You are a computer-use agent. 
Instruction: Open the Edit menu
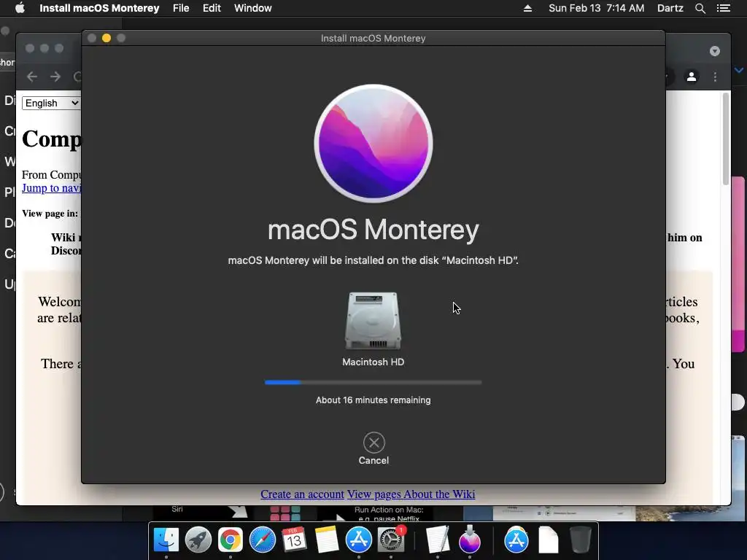pos(212,8)
